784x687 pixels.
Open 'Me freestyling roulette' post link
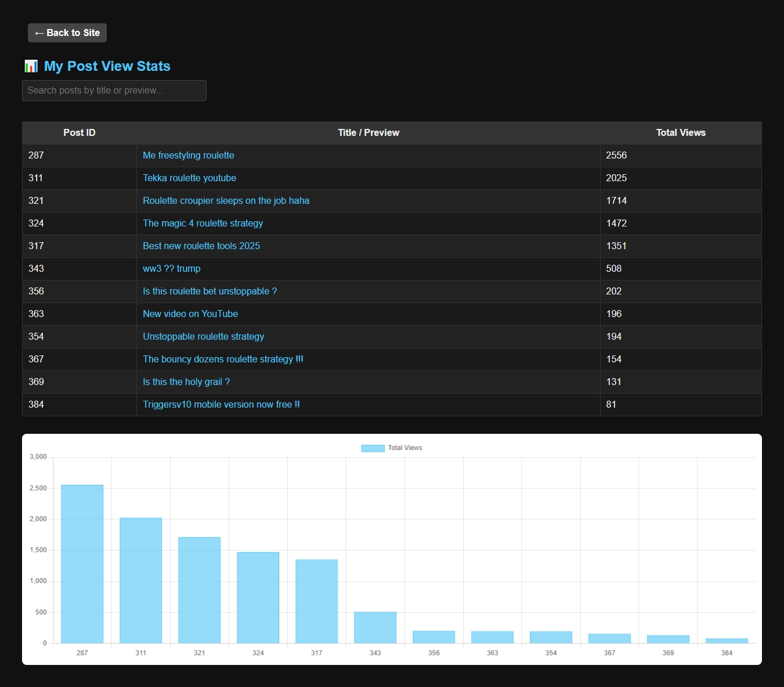pos(189,156)
